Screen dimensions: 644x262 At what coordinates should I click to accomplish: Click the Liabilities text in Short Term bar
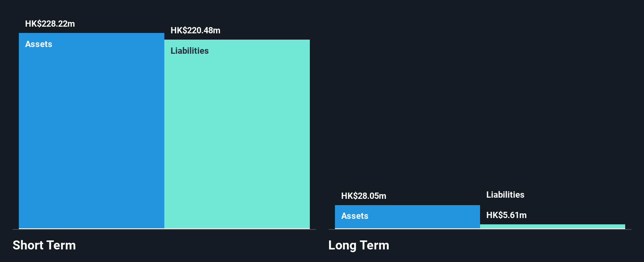pyautogui.click(x=189, y=51)
